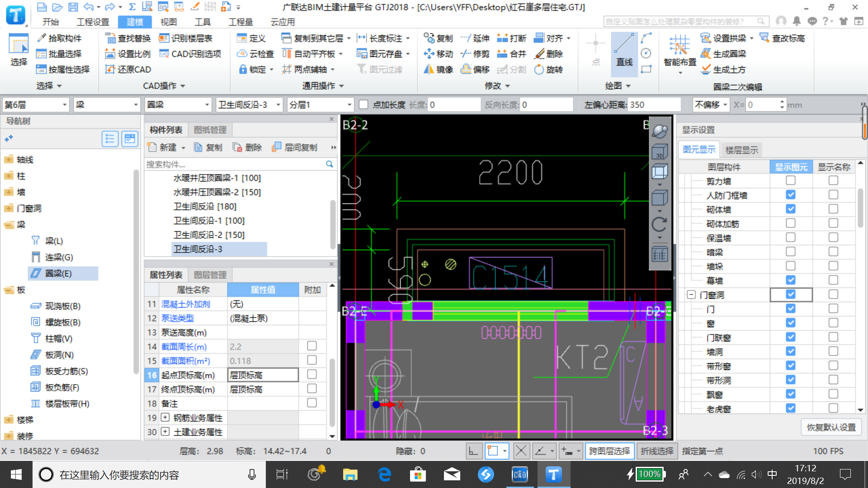Click the 移动 move tool
This screenshot has height=488, width=868.
(x=438, y=54)
